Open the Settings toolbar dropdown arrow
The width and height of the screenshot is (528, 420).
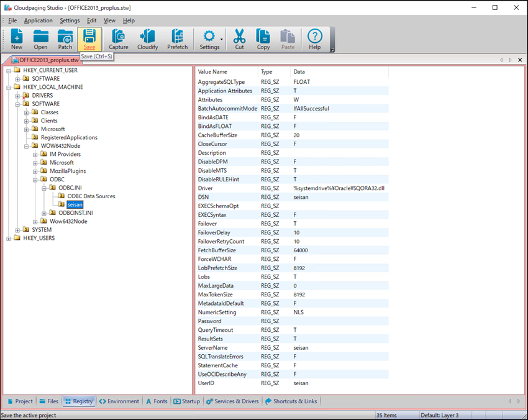(222, 39)
